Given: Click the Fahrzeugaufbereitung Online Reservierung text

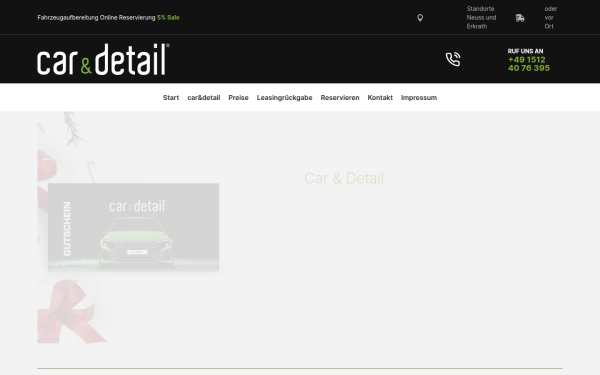Looking at the screenshot, I should [x=96, y=18].
